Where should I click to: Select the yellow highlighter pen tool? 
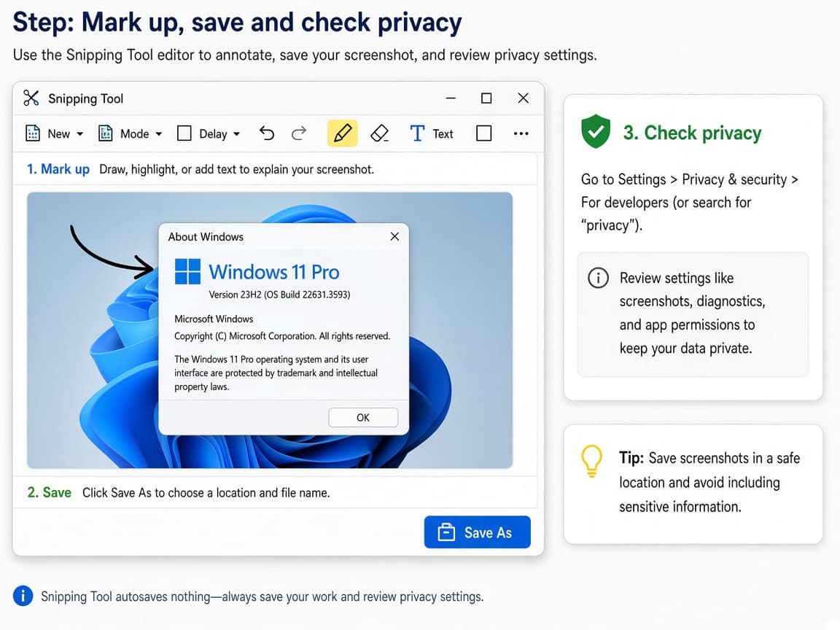coord(342,133)
